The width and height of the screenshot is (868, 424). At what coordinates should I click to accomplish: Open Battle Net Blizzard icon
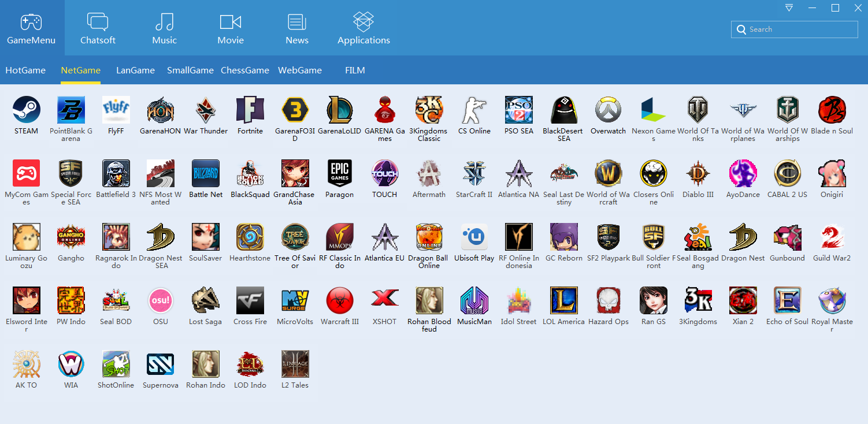click(x=205, y=173)
